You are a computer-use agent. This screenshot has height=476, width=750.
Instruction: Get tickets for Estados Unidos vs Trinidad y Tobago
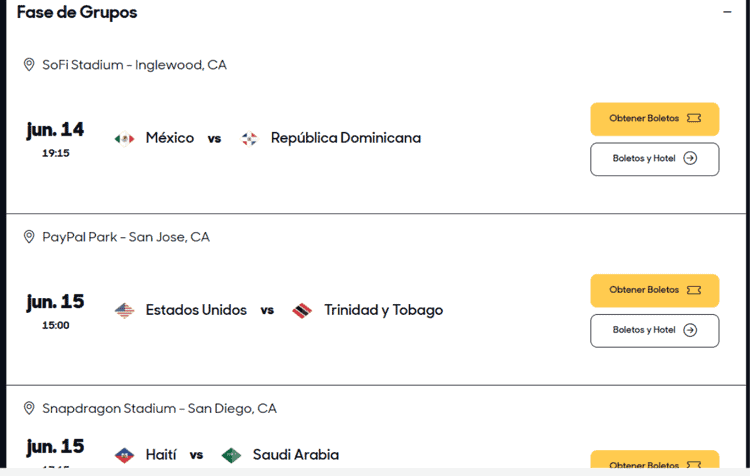[x=654, y=290]
